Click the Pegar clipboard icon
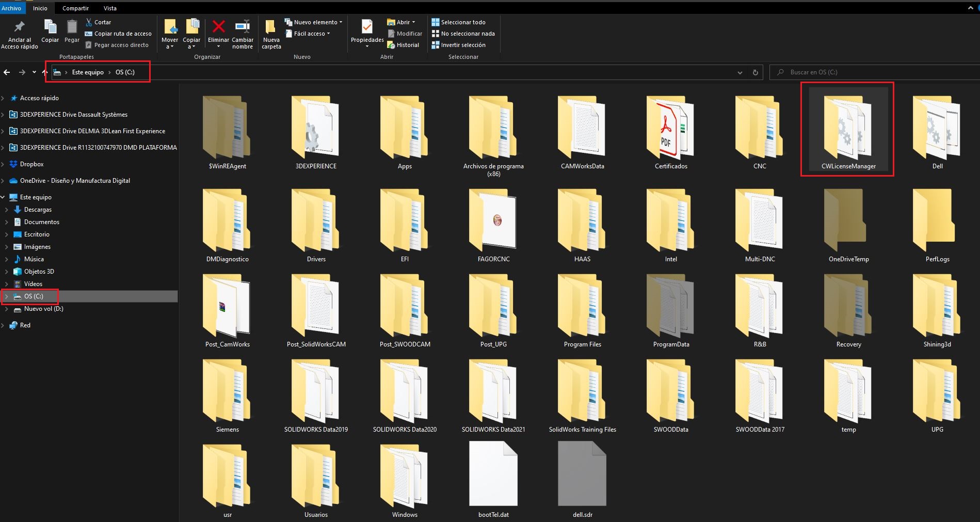This screenshot has height=522, width=980. (72, 27)
